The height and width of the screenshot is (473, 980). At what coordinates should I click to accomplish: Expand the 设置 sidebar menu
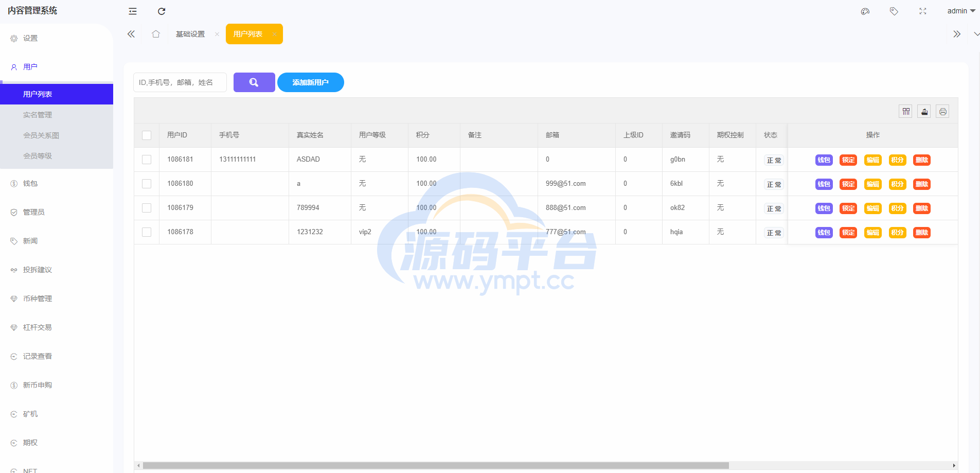(57, 38)
